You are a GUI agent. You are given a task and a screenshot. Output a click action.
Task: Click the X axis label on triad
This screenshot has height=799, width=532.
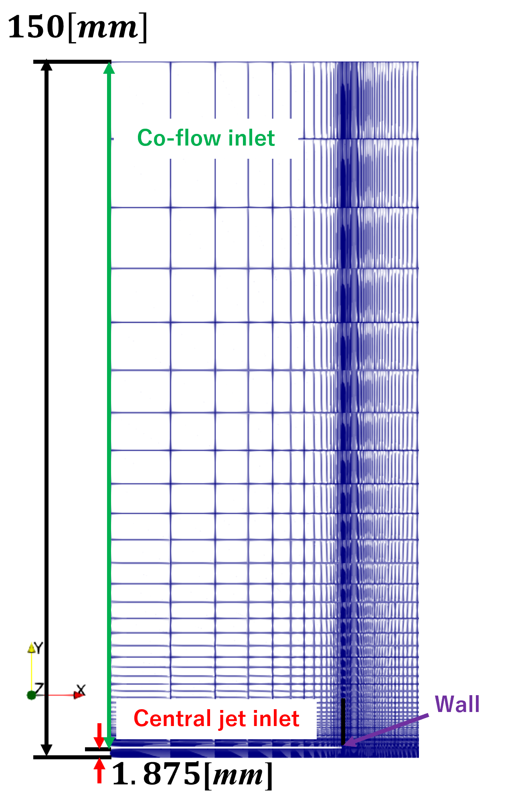[81, 690]
